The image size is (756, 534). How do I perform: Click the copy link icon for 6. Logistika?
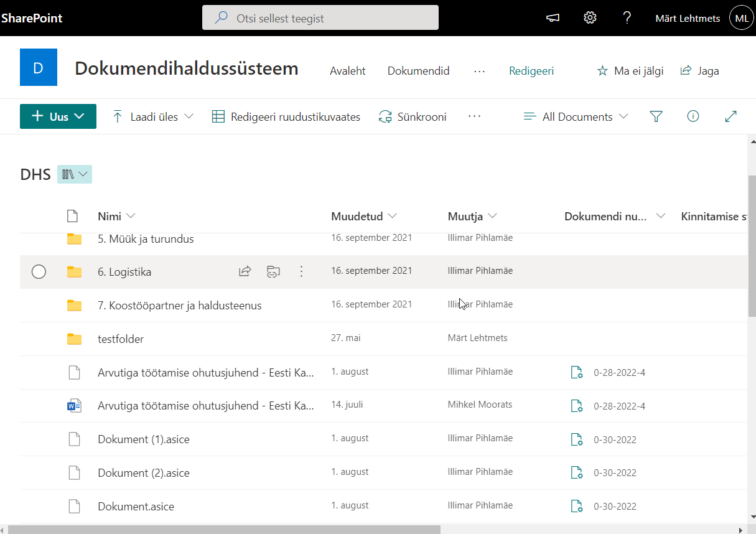tap(273, 271)
